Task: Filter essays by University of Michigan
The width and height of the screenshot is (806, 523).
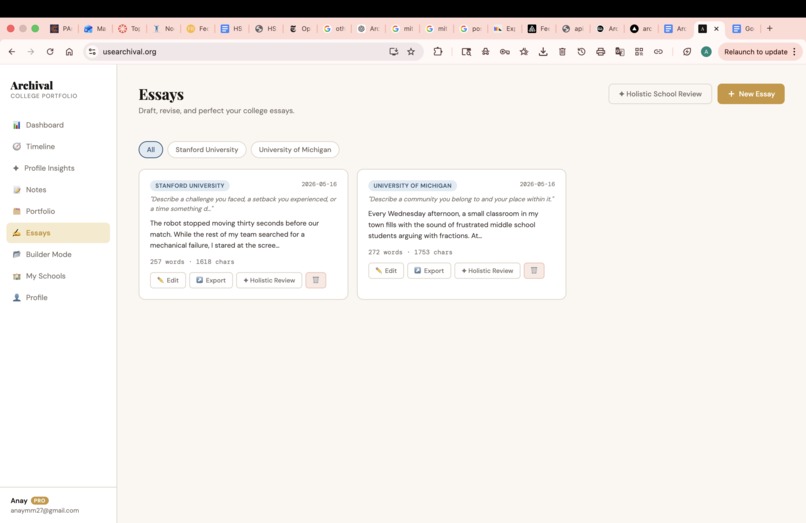Action: 295,150
